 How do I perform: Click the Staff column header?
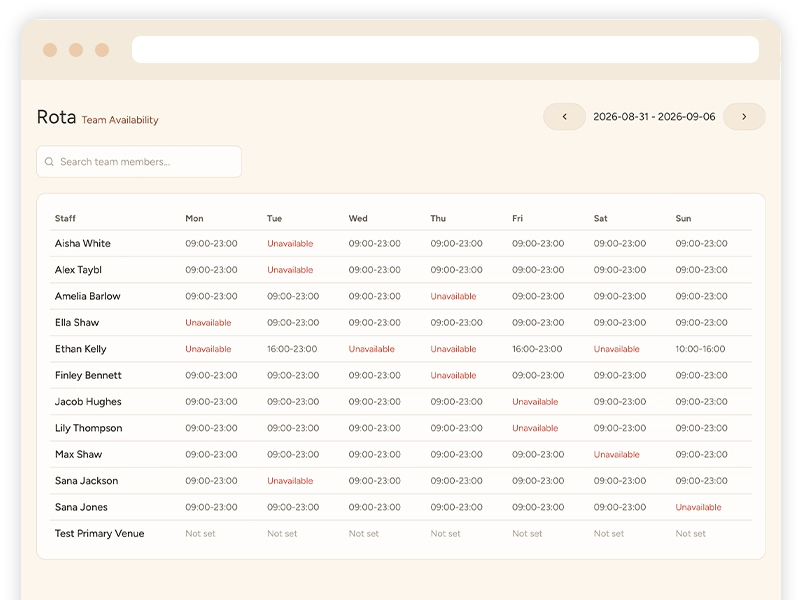[65, 218]
